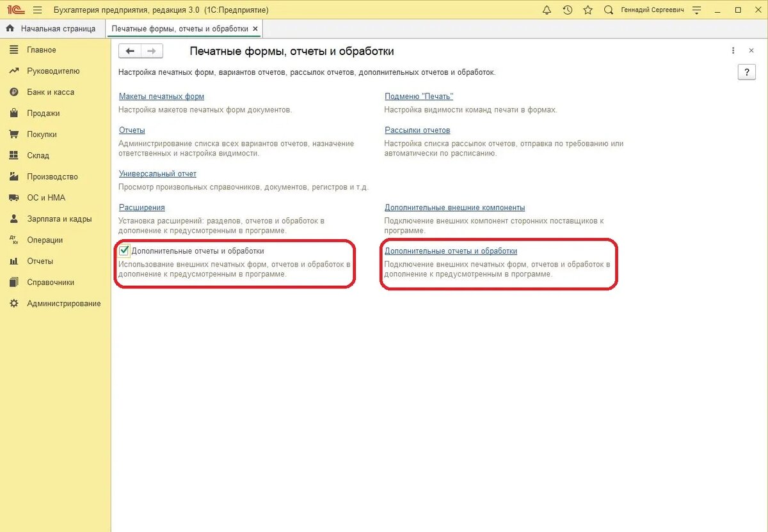Click the ОС и НМА truck icon
The image size is (768, 532).
coord(13,198)
